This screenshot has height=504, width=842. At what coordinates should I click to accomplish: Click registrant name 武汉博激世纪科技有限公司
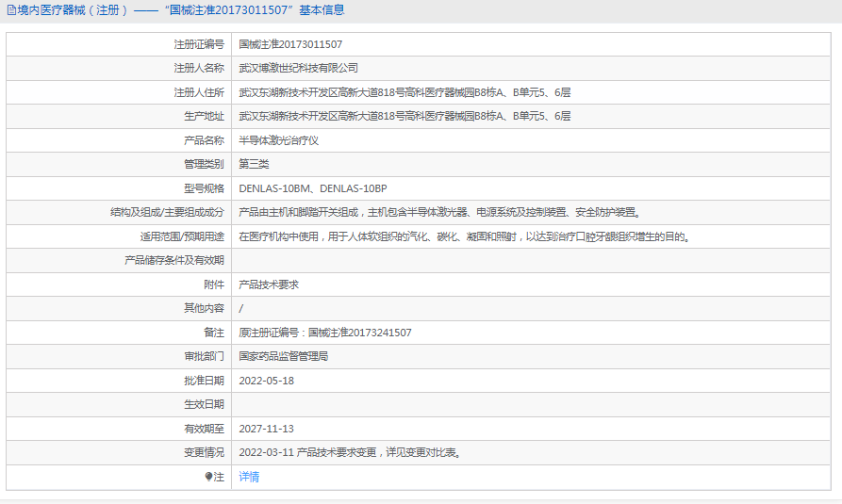(x=298, y=68)
